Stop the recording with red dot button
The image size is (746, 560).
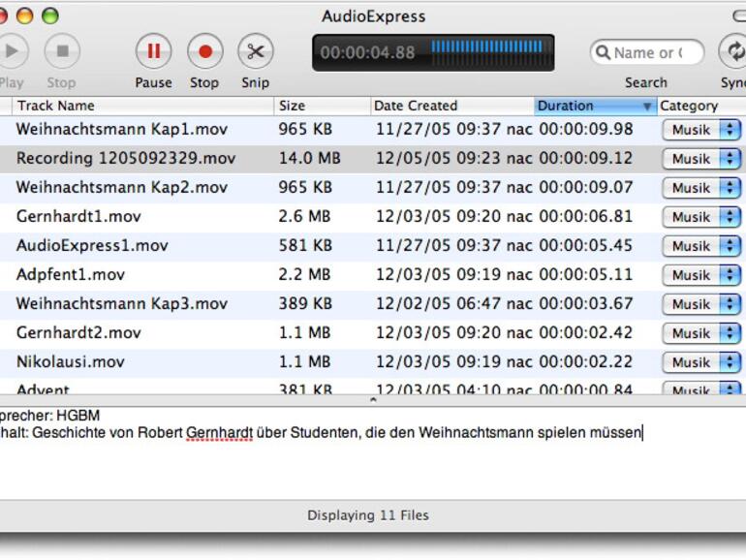click(x=204, y=51)
